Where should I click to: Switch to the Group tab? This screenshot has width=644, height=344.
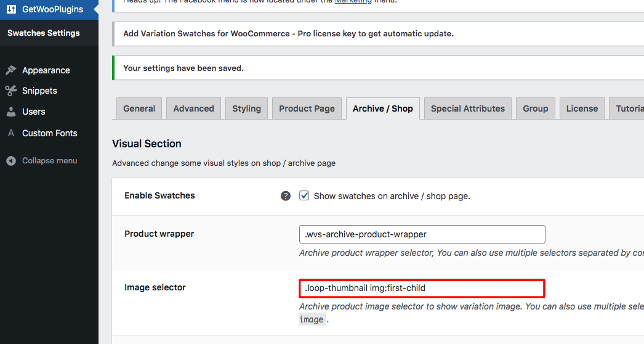[x=536, y=109]
